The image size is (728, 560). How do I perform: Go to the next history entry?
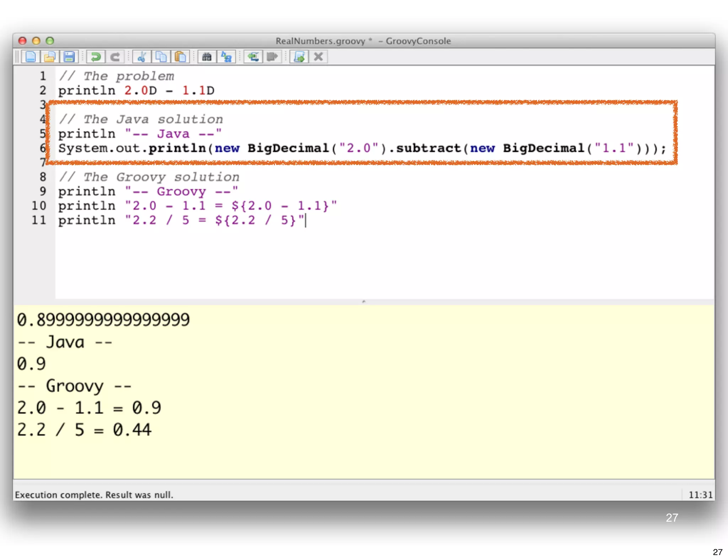click(x=272, y=57)
